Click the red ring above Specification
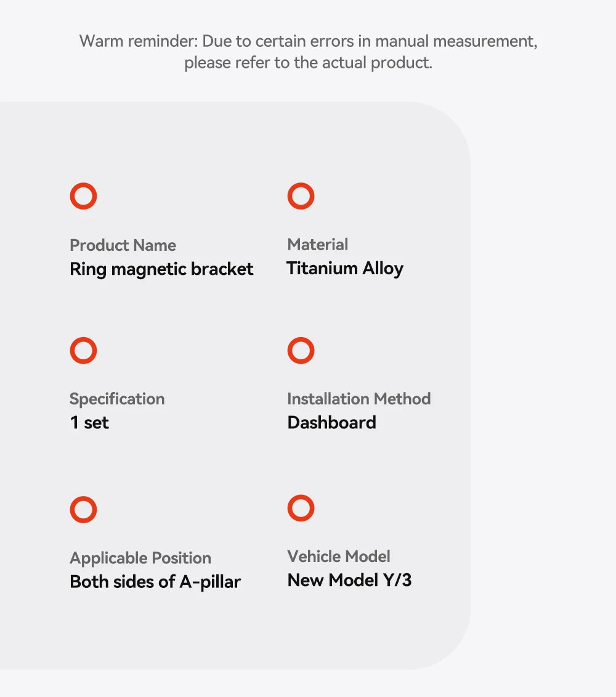Screen dimensions: 616x697 (83, 351)
